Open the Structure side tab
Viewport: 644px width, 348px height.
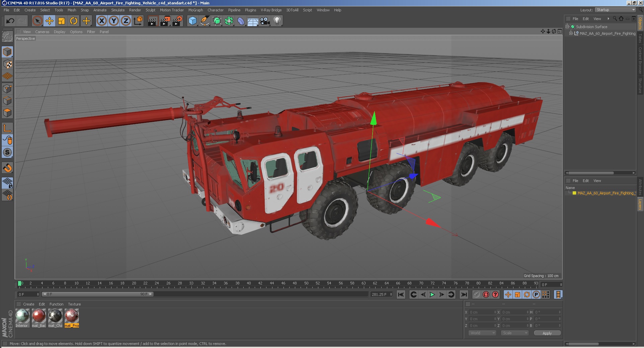640,86
